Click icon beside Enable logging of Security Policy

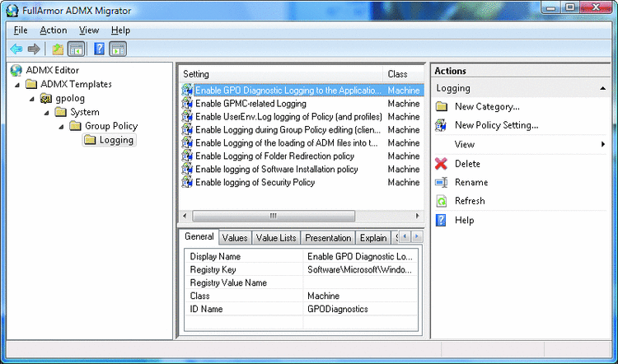tap(187, 182)
